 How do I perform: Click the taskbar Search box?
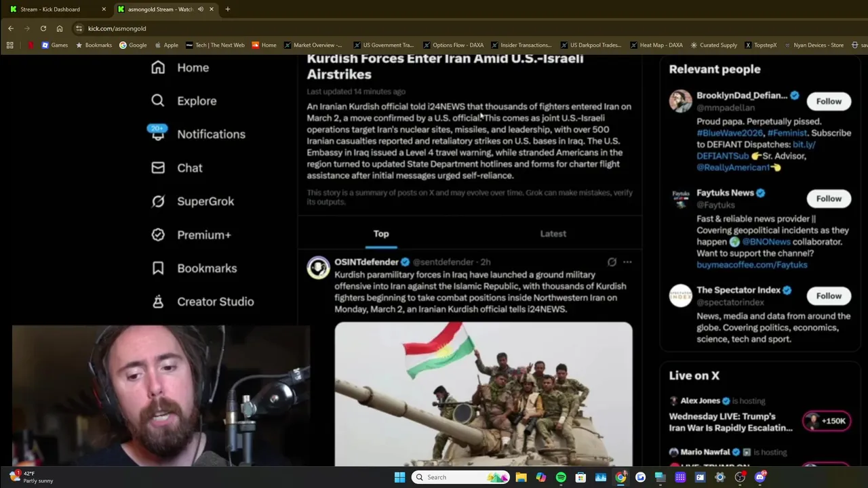click(x=461, y=477)
